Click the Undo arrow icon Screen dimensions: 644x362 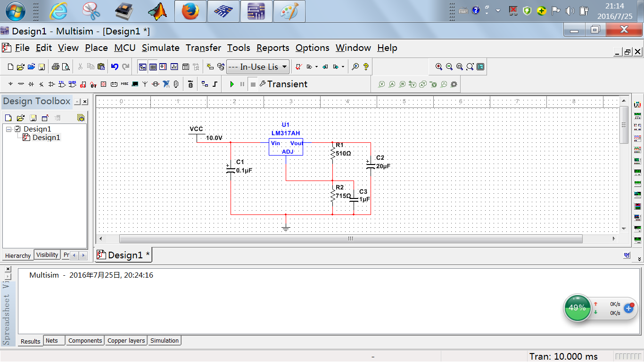(115, 67)
